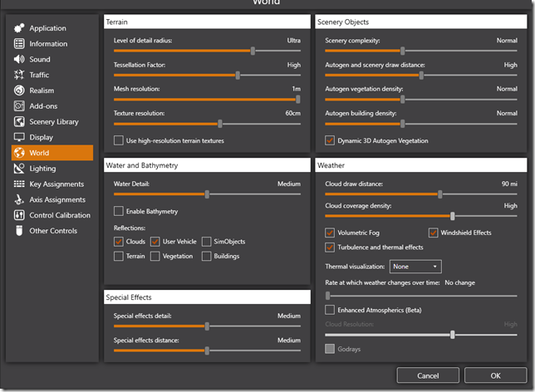Click the Water Detail slider handle
Image resolution: width=535 pixels, height=392 pixels.
[207, 194]
